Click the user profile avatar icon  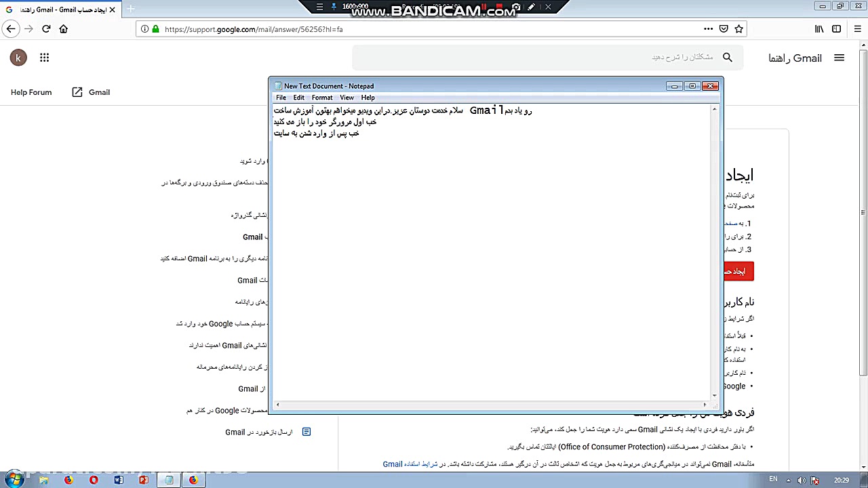click(x=18, y=58)
